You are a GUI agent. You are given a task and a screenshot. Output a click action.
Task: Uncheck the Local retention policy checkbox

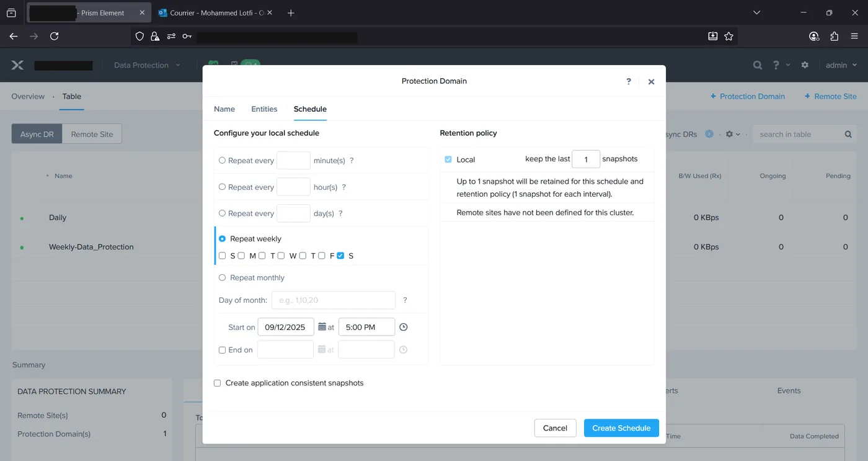coord(448,159)
